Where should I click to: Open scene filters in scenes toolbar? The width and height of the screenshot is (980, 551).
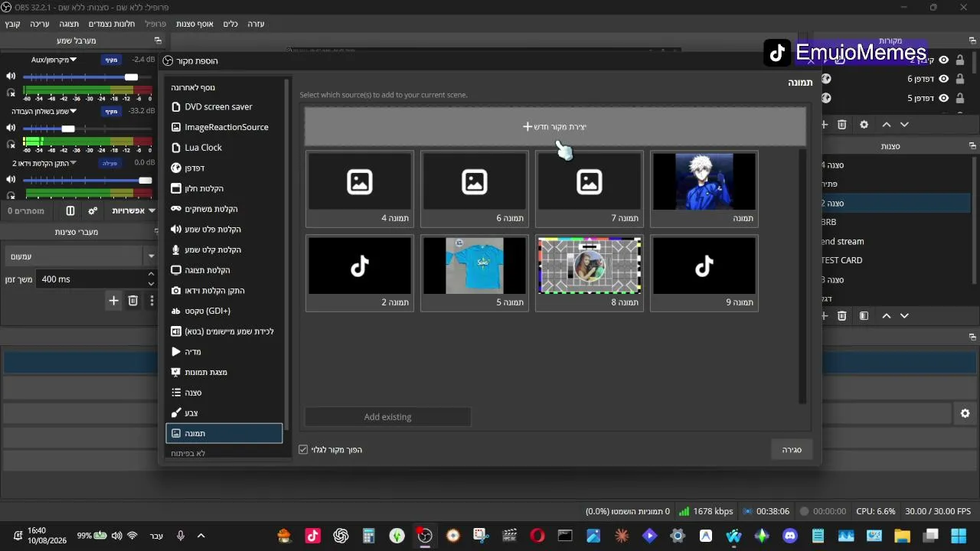[x=864, y=316]
